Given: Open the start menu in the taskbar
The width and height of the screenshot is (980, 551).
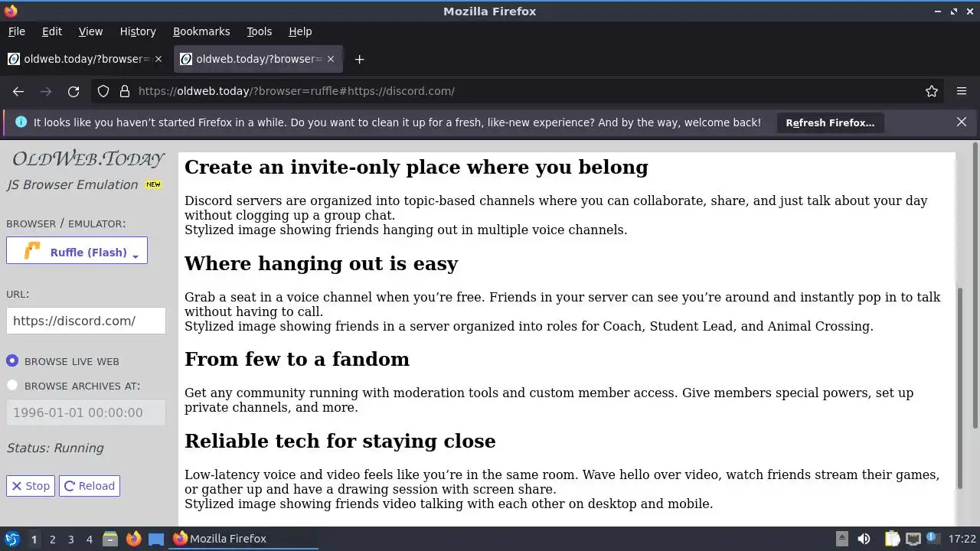Looking at the screenshot, I should click(x=11, y=539).
